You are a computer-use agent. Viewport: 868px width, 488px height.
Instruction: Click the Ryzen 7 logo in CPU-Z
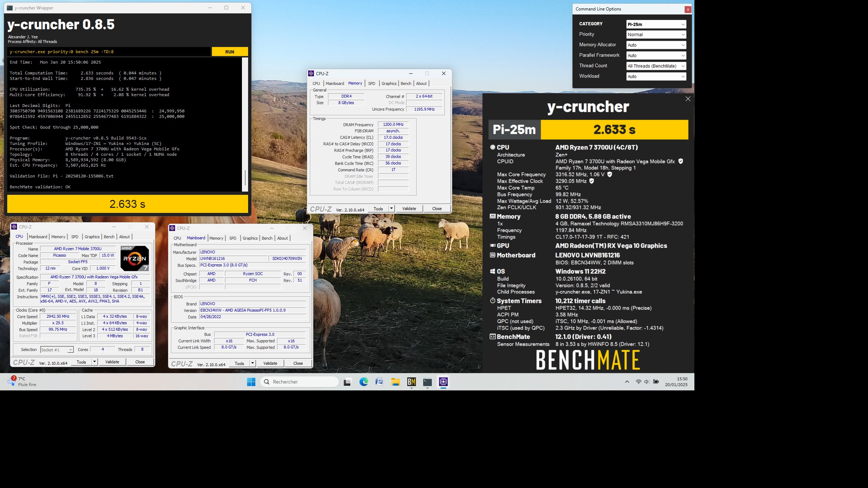(135, 258)
